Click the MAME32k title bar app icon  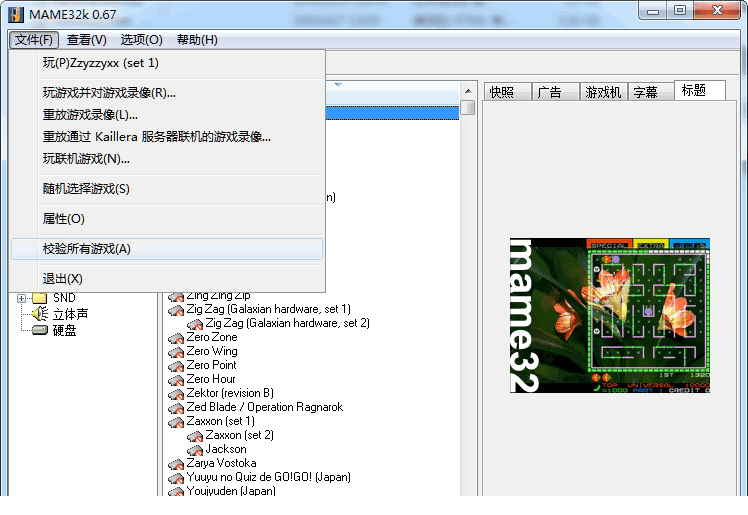[x=16, y=15]
